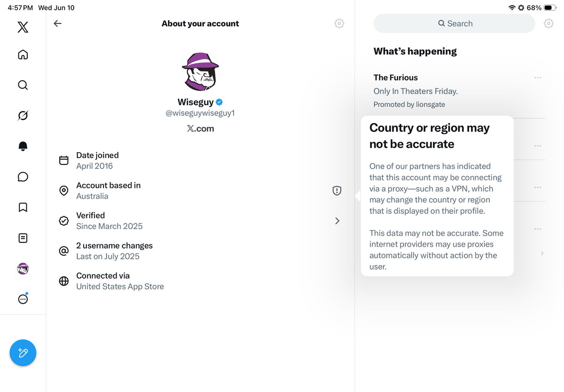Screen dimensions: 564x392
Task: Open the Notifications bell
Action: point(23,146)
